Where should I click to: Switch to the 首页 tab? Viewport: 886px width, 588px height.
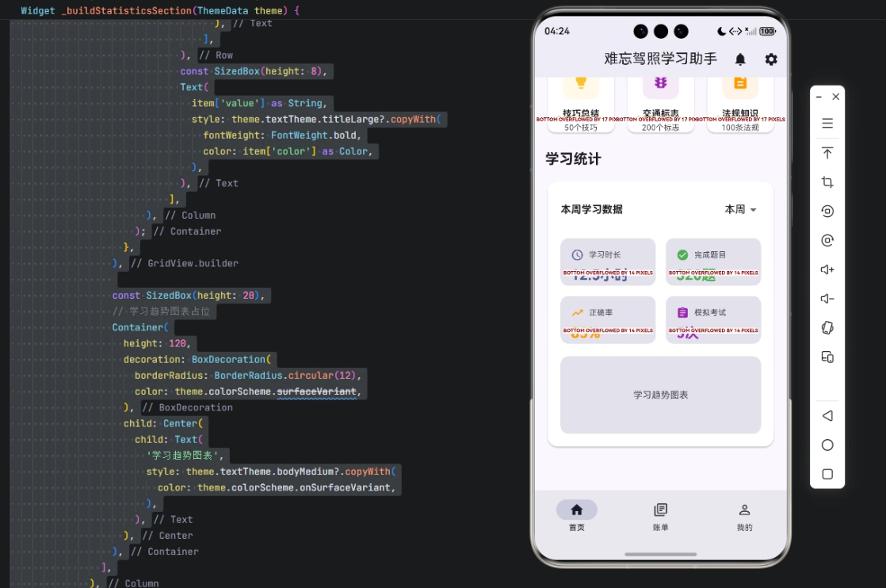click(x=576, y=516)
